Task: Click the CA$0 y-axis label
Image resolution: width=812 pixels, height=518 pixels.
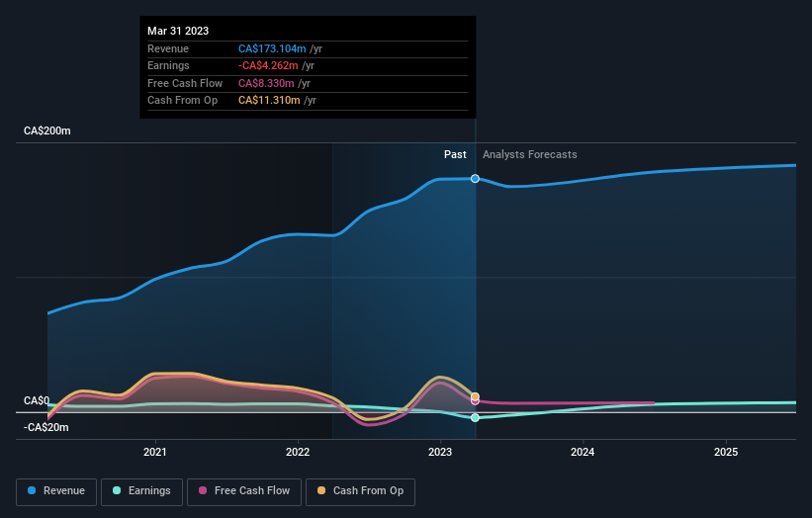Action: click(x=37, y=401)
